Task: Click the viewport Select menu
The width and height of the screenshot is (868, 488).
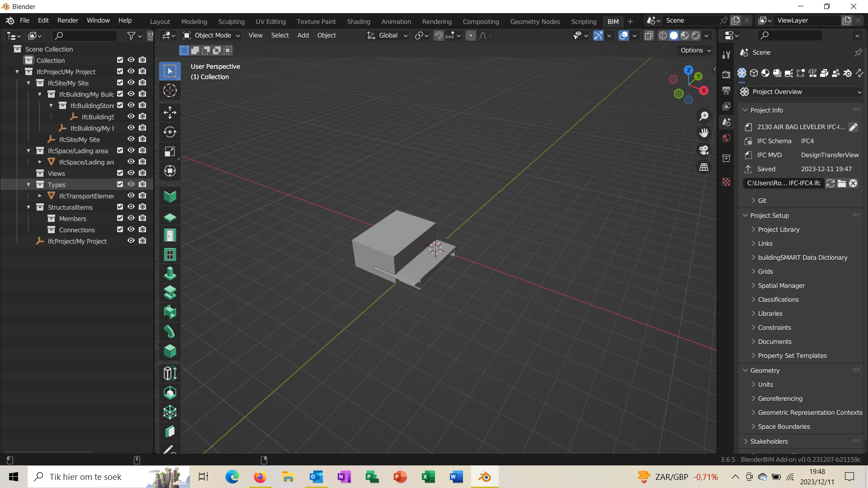Action: [280, 35]
